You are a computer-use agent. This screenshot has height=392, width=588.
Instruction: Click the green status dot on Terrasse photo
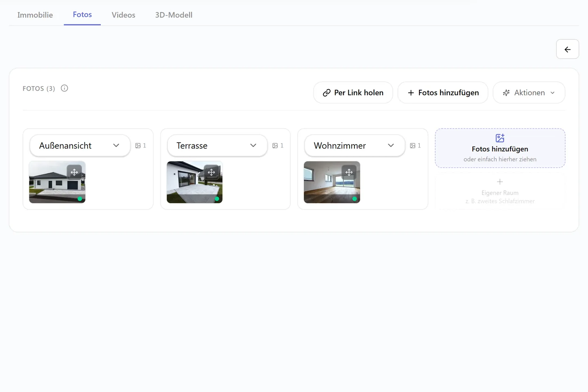click(217, 199)
